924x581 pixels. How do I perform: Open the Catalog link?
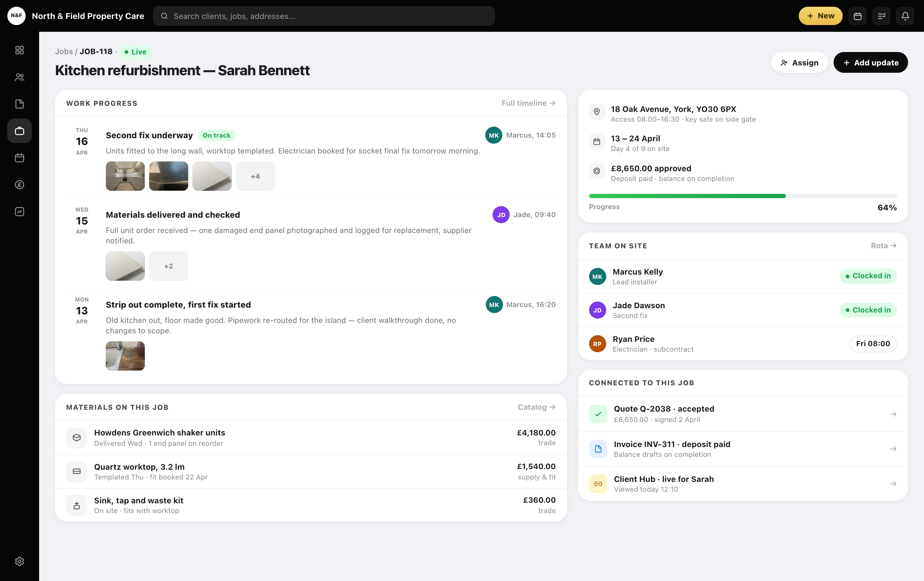point(537,407)
